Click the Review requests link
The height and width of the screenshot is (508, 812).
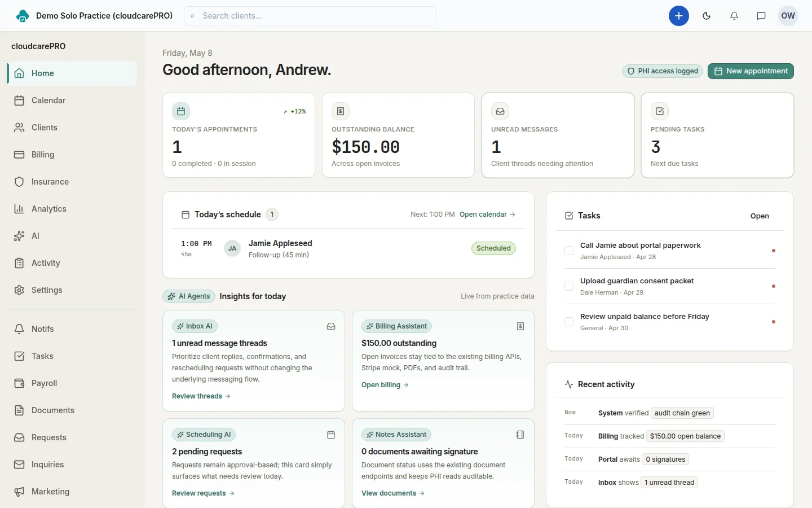pyautogui.click(x=203, y=493)
